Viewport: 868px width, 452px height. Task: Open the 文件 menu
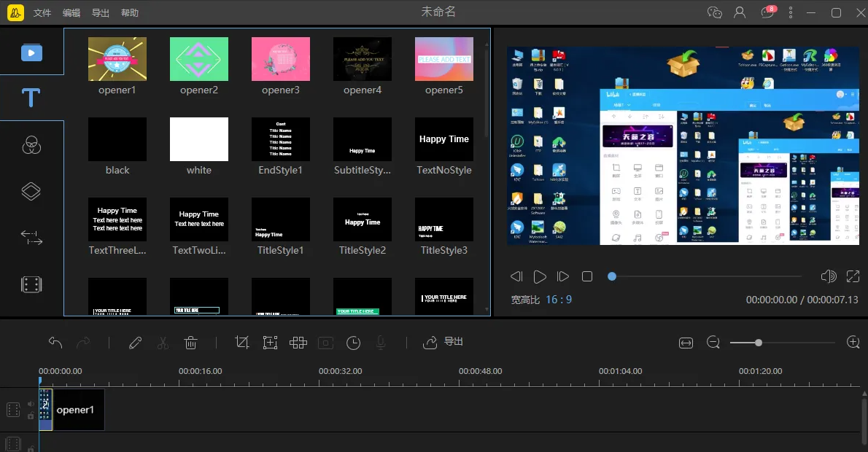(42, 13)
